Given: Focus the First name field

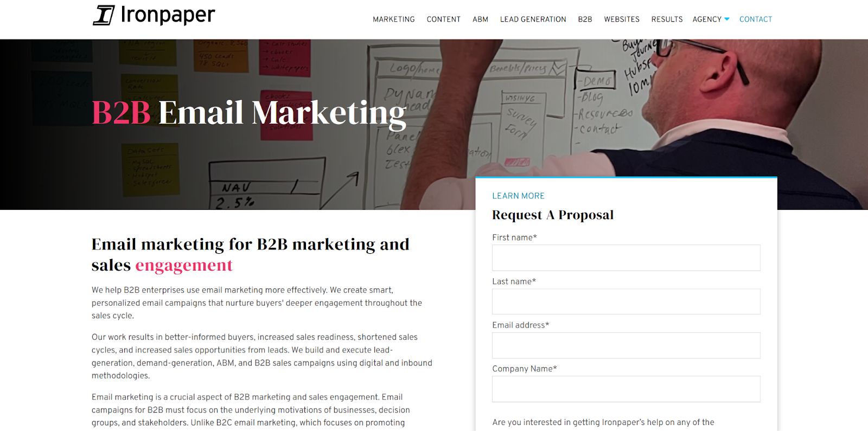Looking at the screenshot, I should (626, 258).
